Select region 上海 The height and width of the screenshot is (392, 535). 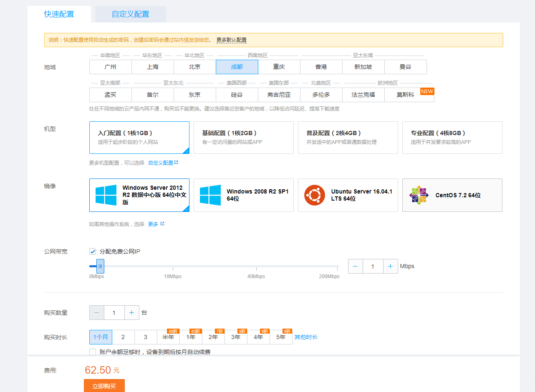tap(153, 67)
